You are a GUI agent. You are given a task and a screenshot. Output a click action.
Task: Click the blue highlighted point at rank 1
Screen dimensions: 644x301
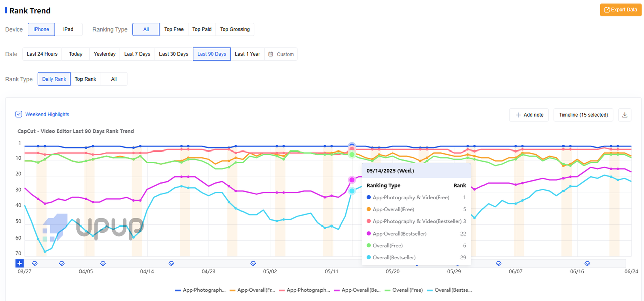[352, 146]
